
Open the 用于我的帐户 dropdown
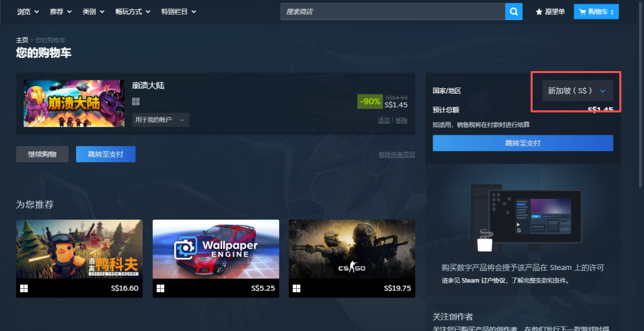click(160, 120)
